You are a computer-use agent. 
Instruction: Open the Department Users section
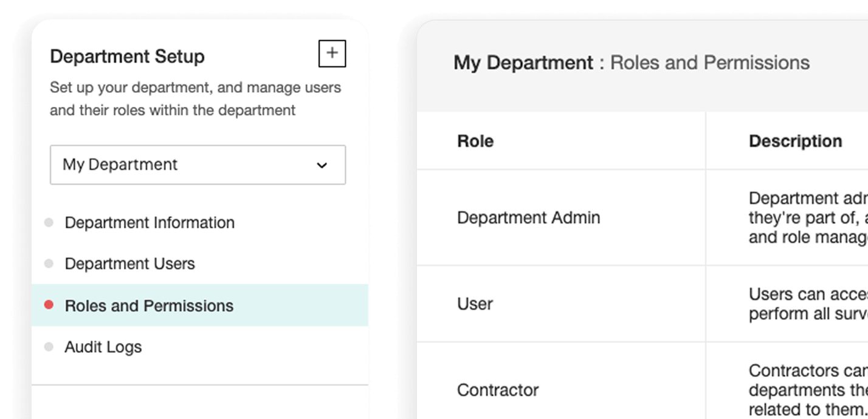click(x=130, y=264)
